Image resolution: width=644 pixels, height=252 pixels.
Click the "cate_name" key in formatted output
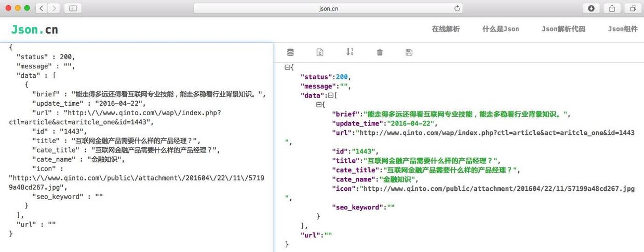point(354,179)
